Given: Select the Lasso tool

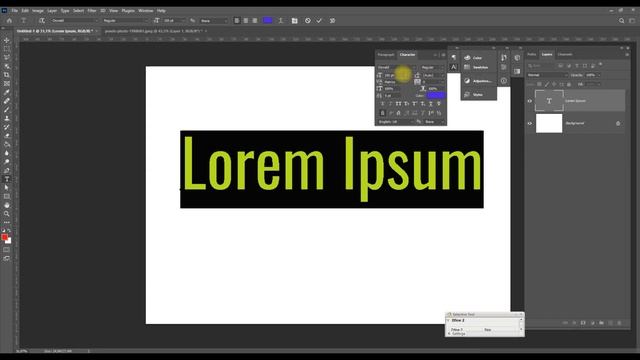Looking at the screenshot, I should (x=7, y=57).
